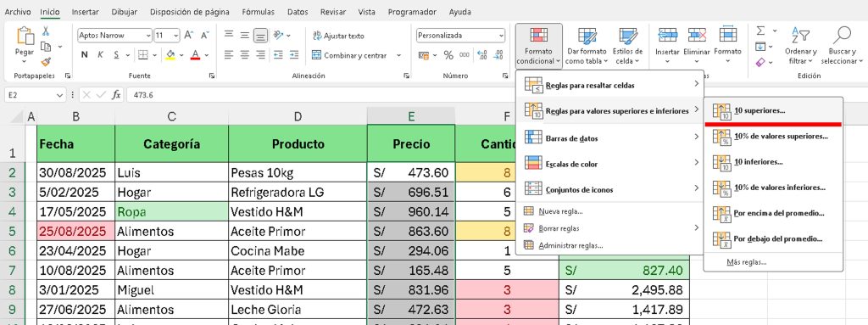868x325 pixels.
Task: Open Dar formato como tabla
Action: click(x=587, y=46)
